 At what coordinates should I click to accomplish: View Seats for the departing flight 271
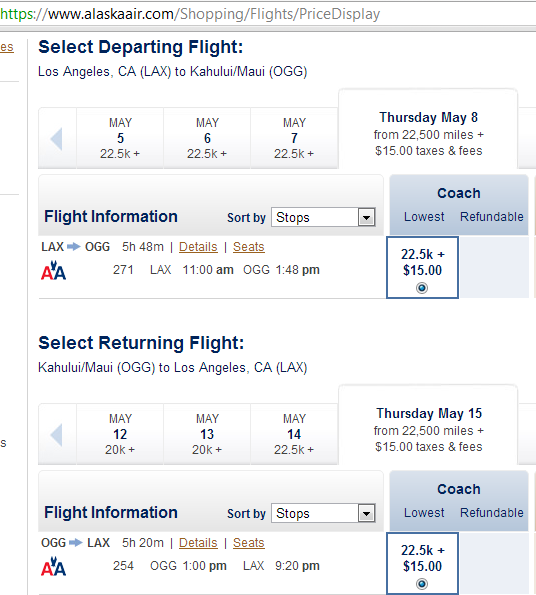click(248, 247)
